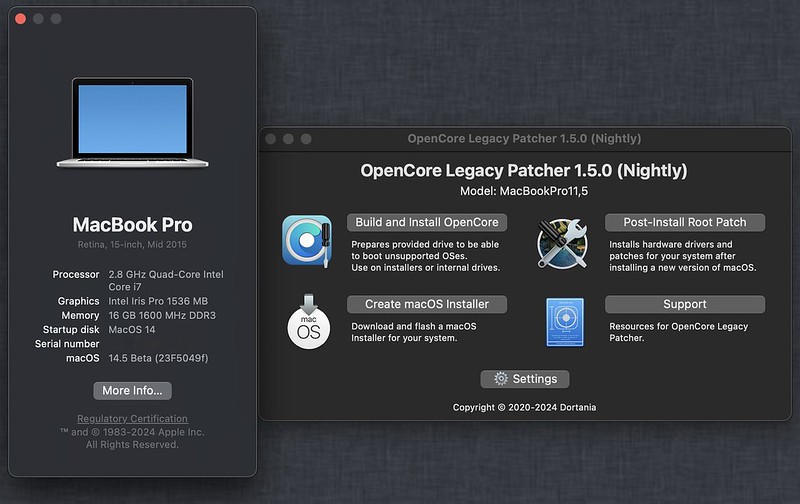
Task: Click the 'OpenCore Legacy Patcher 1.5.0 (Nightly)' heading
Action: click(x=524, y=170)
